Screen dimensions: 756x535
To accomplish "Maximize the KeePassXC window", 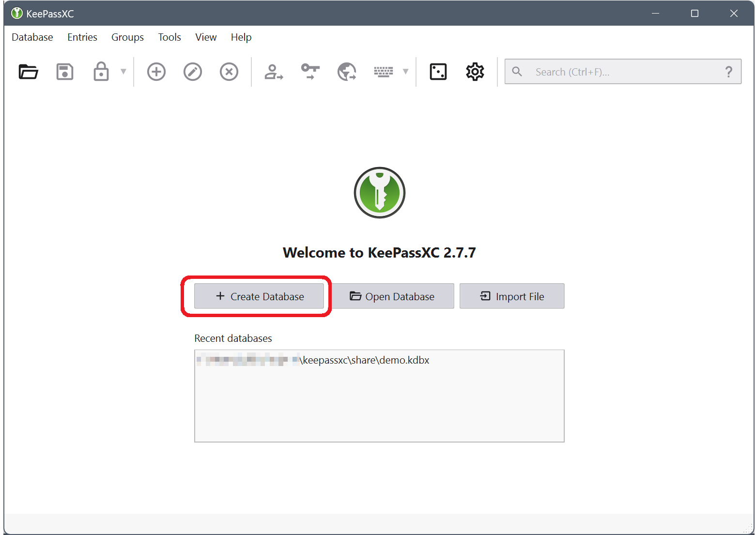I will [x=694, y=13].
